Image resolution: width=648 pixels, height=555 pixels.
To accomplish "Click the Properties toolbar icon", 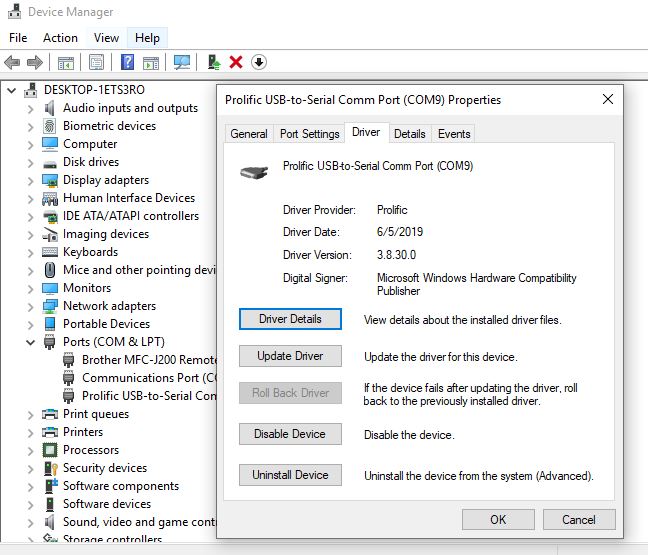I will [x=96, y=62].
